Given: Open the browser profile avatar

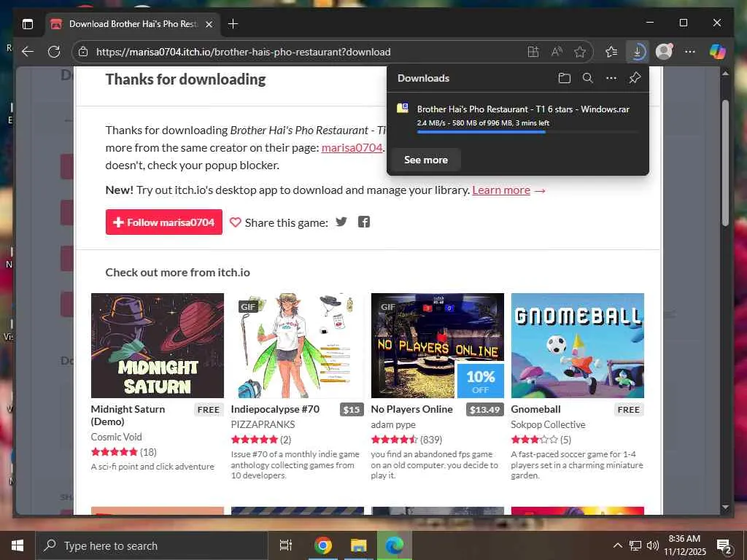Looking at the screenshot, I should (x=664, y=52).
